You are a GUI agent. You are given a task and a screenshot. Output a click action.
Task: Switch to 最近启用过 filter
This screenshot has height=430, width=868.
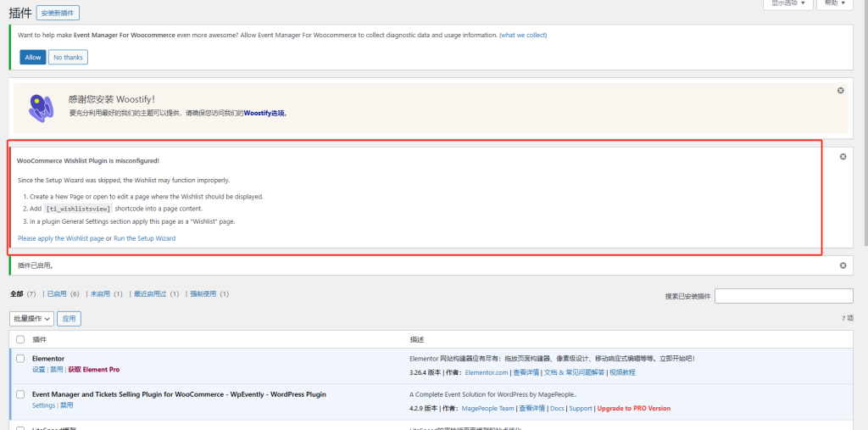[x=155, y=293]
